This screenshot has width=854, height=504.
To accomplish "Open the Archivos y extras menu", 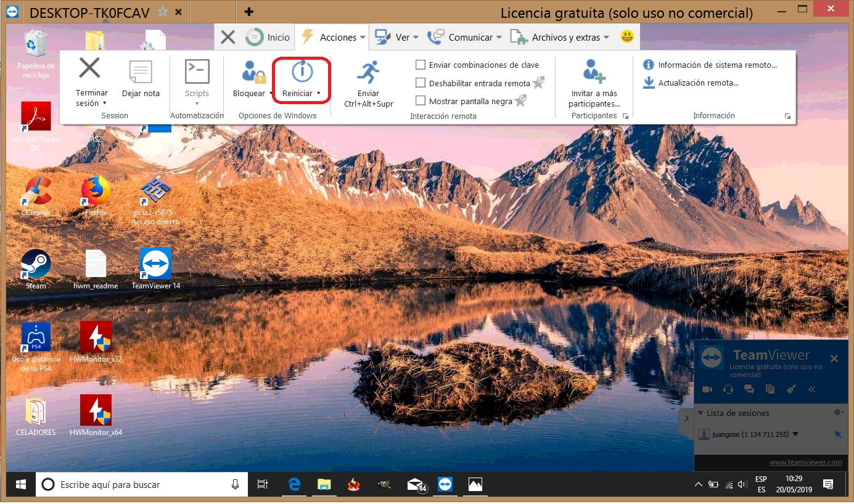I will click(560, 38).
